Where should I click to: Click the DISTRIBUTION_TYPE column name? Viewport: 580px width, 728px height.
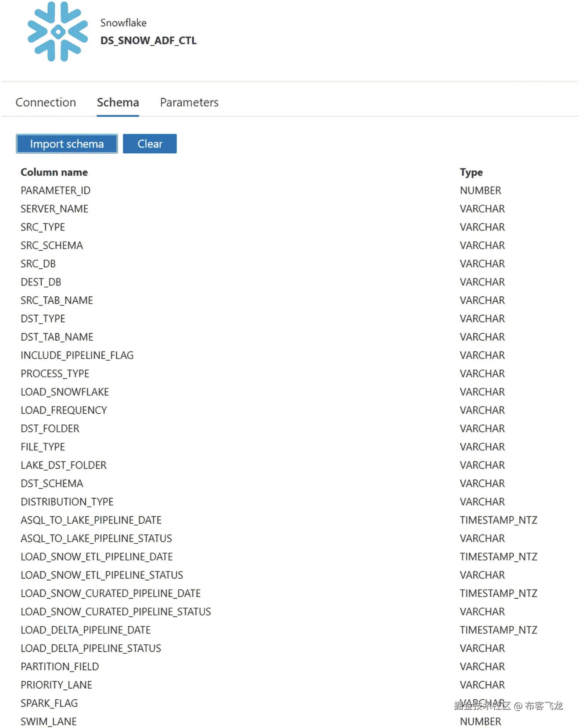(x=67, y=502)
